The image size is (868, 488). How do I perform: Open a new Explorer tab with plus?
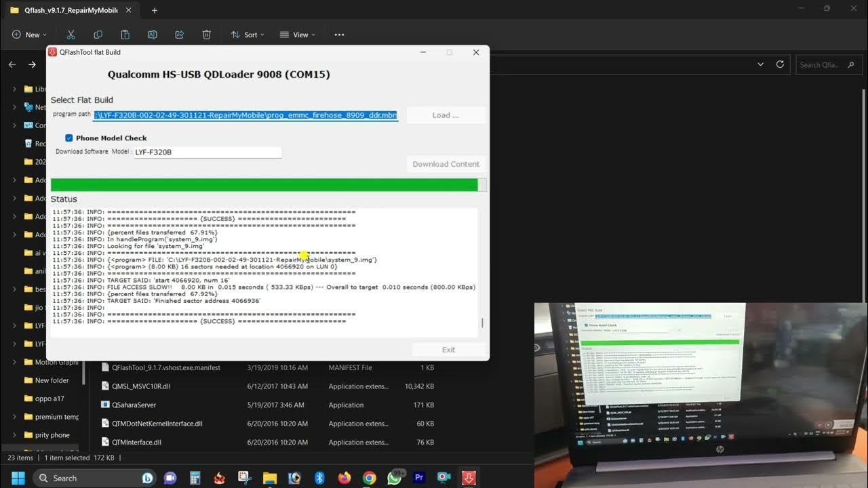pyautogui.click(x=155, y=10)
